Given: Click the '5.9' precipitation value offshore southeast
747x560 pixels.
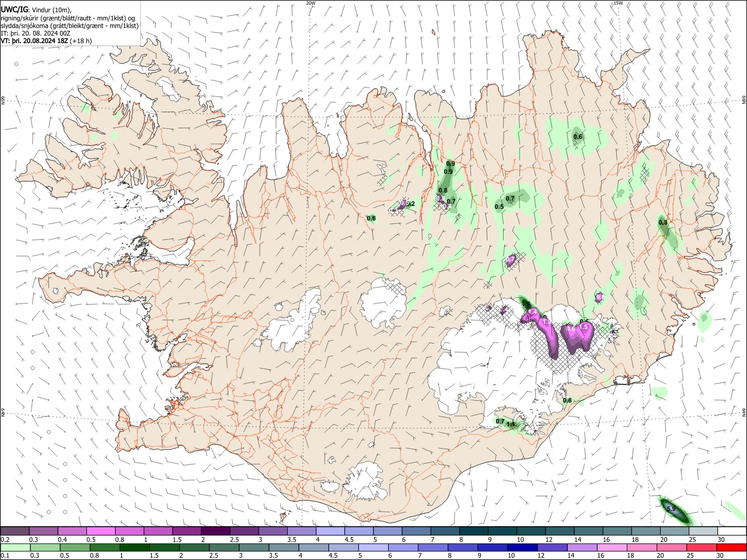Looking at the screenshot, I should tap(671, 509).
